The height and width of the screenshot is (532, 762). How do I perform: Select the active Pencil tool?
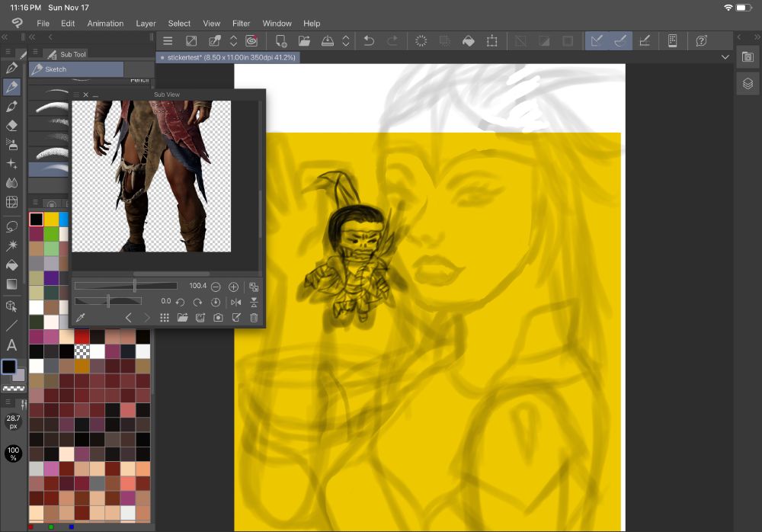[11, 87]
